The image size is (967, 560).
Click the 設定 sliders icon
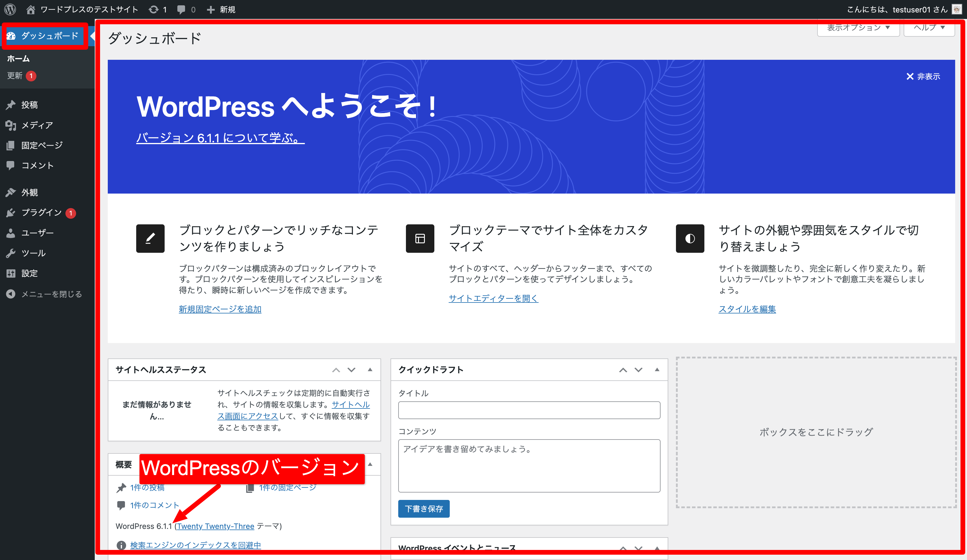(11, 273)
